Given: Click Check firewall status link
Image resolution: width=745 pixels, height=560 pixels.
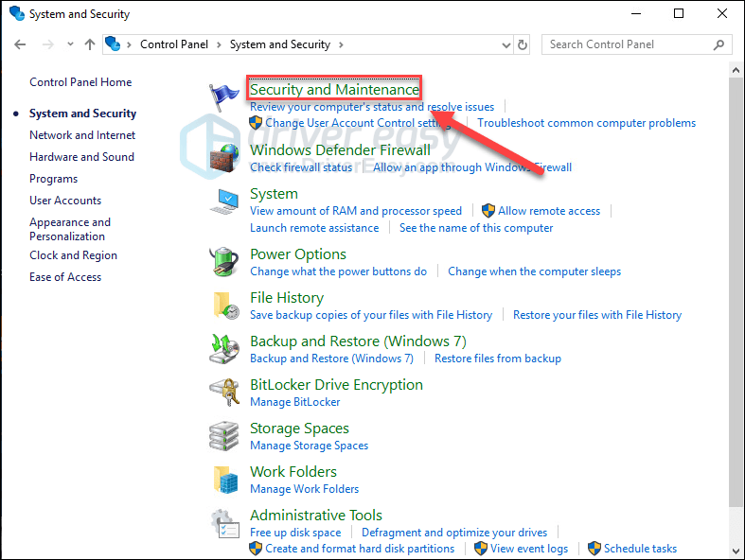Looking at the screenshot, I should click(x=301, y=167).
